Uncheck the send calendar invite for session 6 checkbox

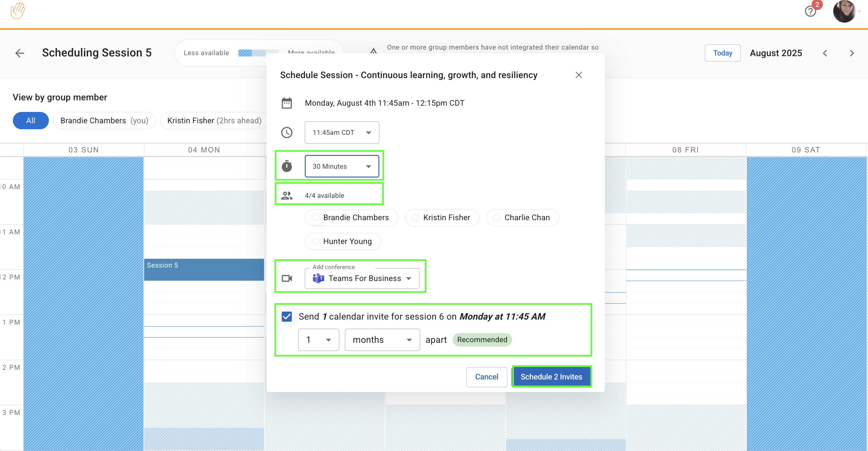tap(287, 316)
